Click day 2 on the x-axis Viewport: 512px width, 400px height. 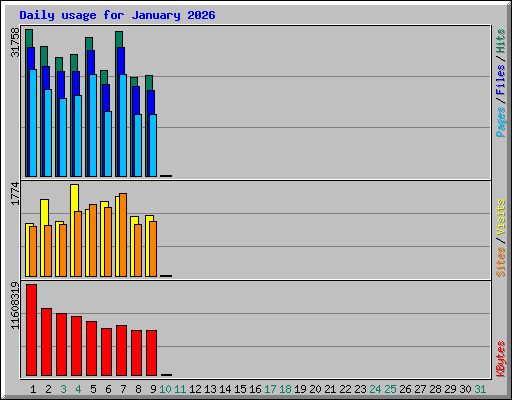click(x=48, y=389)
